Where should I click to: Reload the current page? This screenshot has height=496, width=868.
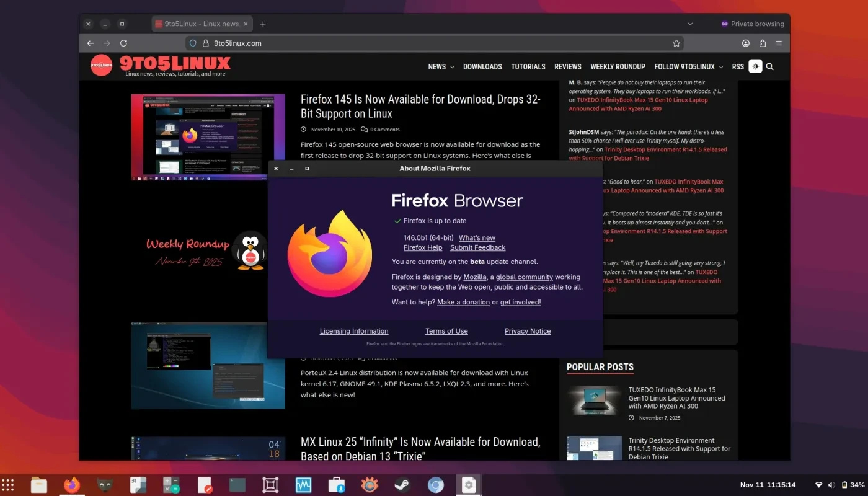pos(123,43)
